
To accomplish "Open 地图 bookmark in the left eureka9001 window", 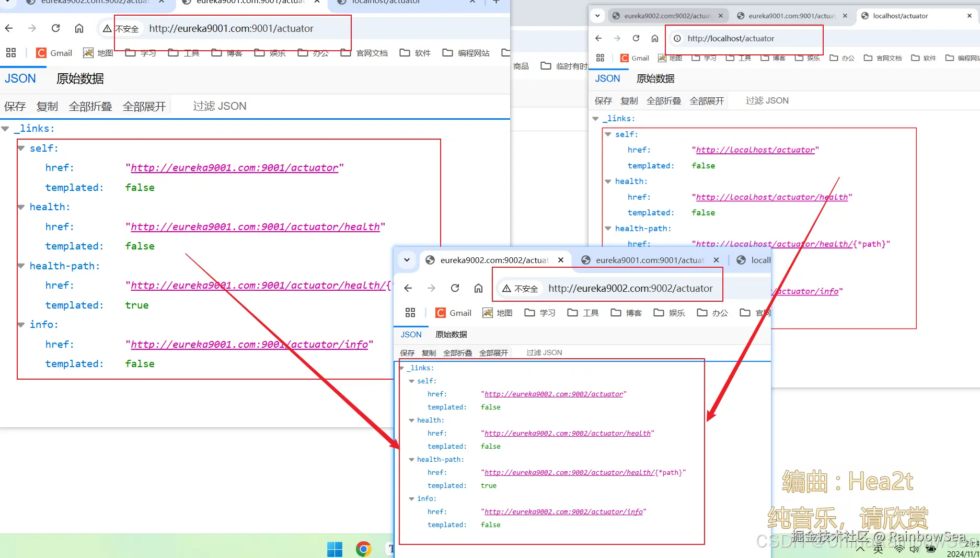I will [x=98, y=53].
